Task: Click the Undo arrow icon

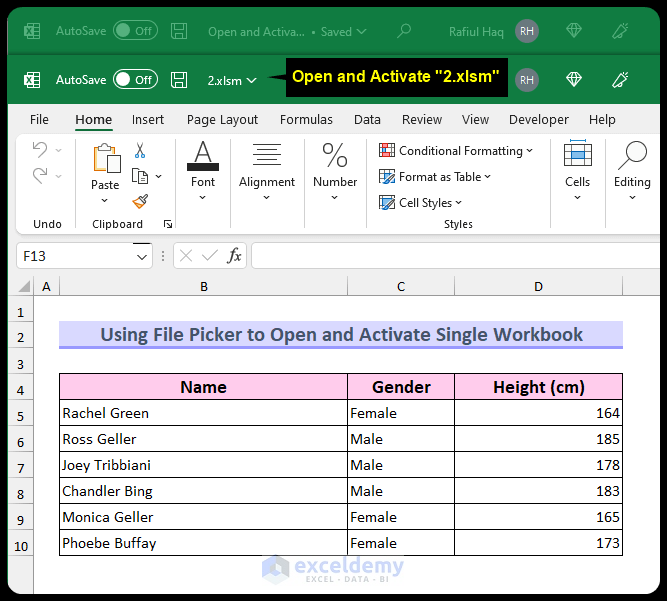Action: click(40, 150)
